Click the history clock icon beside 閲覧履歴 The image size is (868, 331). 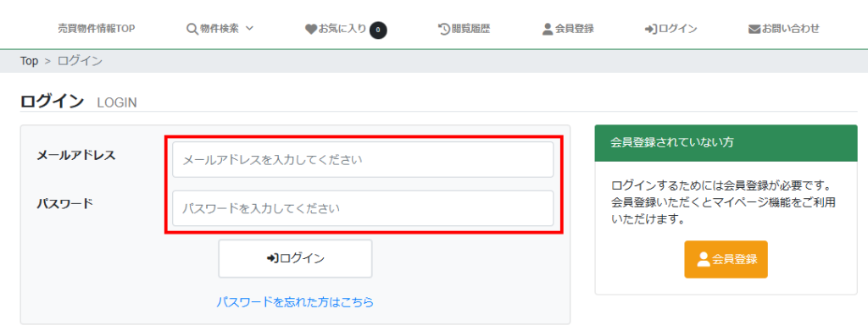tap(444, 29)
